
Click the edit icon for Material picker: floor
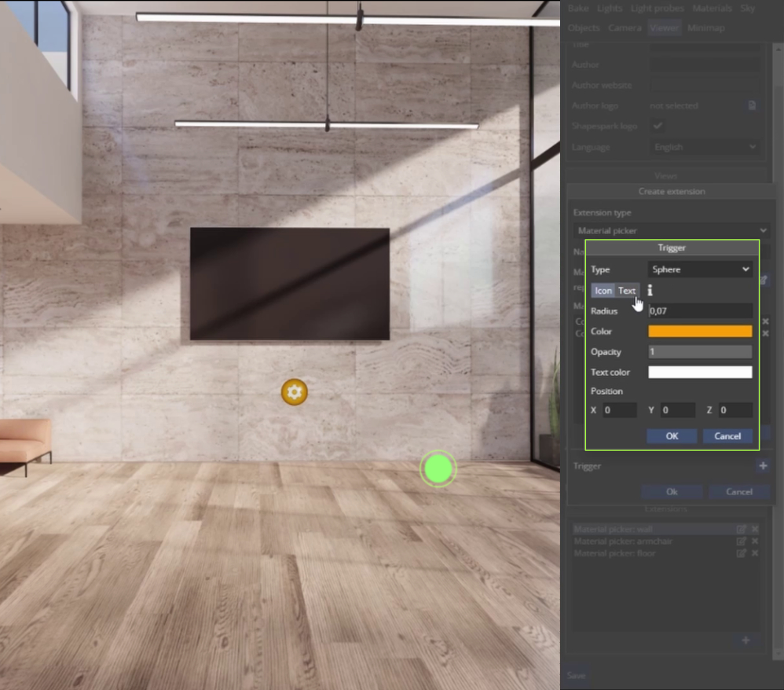[x=741, y=553]
